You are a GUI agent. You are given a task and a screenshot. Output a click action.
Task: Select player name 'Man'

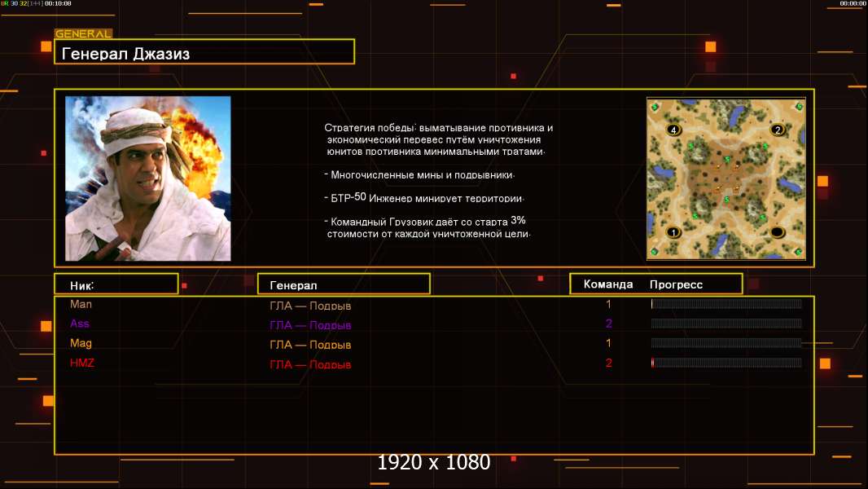[81, 304]
